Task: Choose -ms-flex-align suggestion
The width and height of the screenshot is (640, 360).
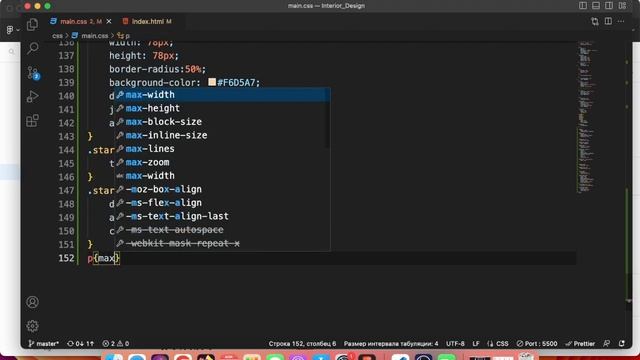Action: pos(222,202)
